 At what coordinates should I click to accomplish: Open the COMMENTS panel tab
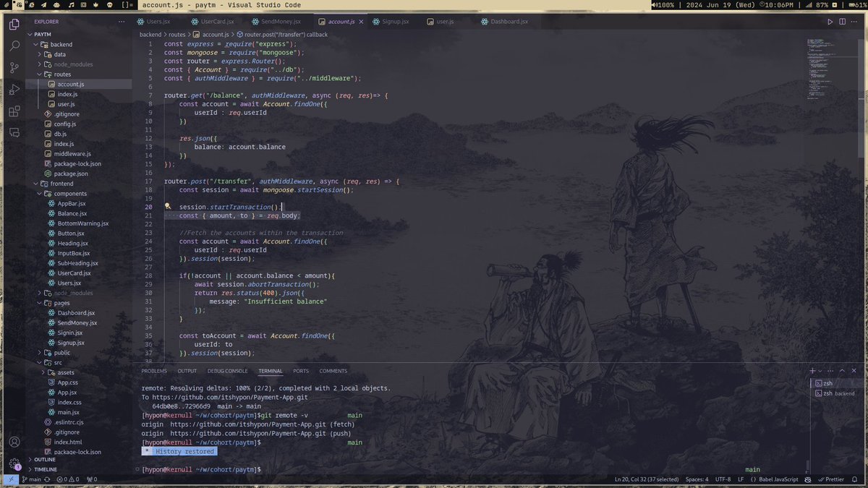333,371
